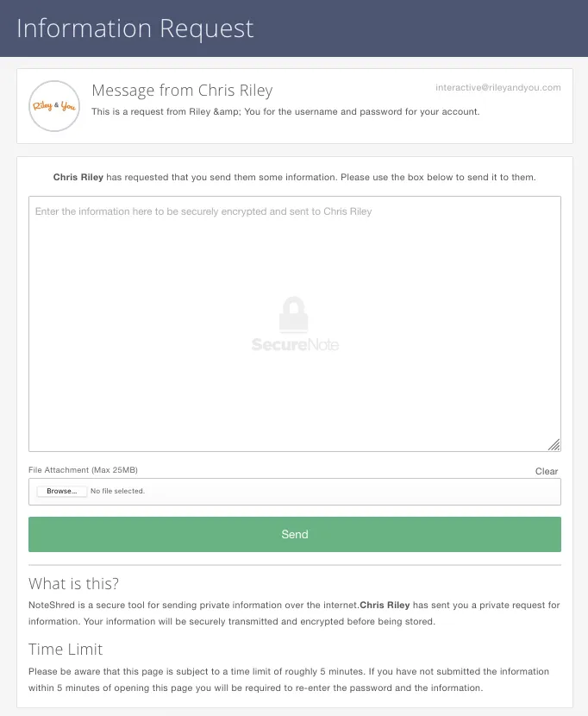Screen dimensions: 588x716
Task: Click the SecureNote watermark text
Action: tap(295, 344)
